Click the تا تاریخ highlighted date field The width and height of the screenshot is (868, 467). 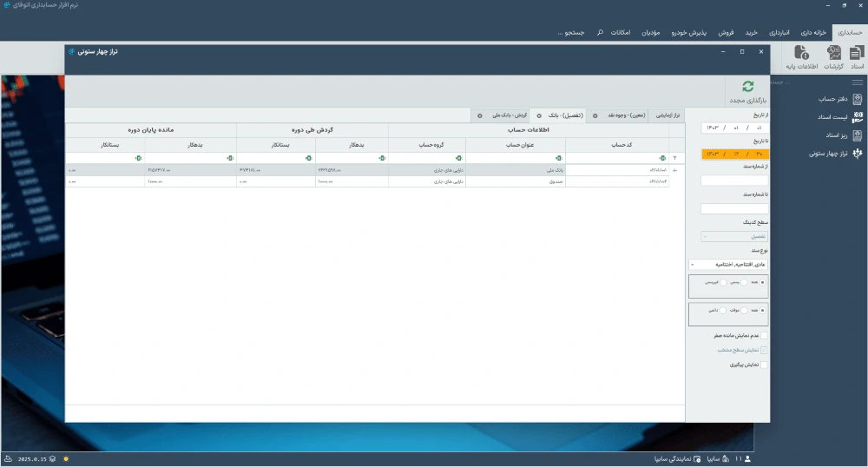[734, 154]
